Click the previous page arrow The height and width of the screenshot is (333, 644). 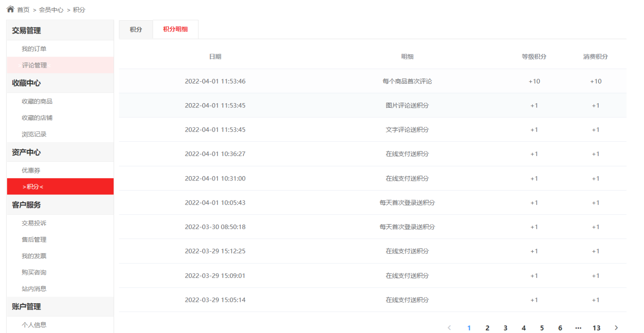tap(449, 328)
